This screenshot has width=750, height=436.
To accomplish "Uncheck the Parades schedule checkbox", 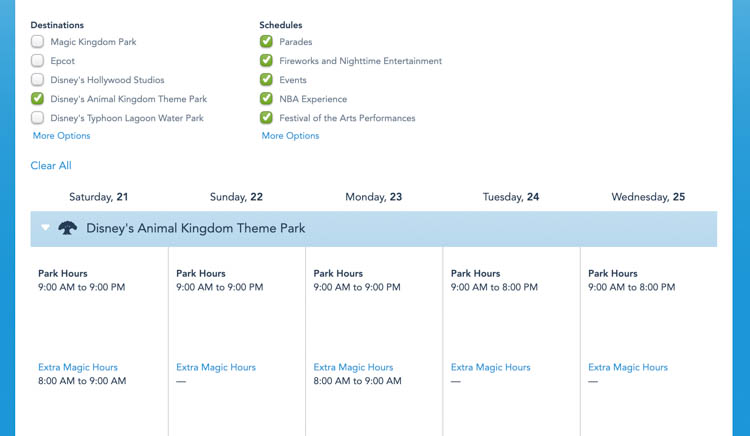I will (266, 42).
